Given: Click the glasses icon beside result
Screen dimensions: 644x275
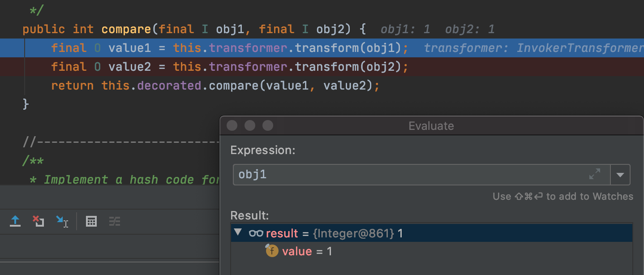Looking at the screenshot, I should tap(256, 233).
